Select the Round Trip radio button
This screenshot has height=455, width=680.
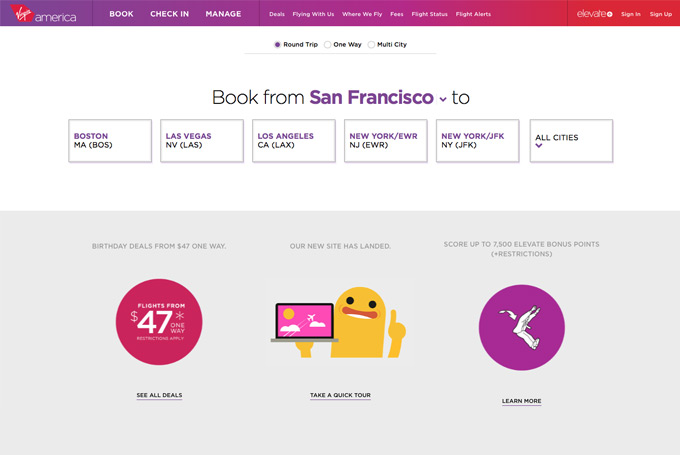pyautogui.click(x=278, y=45)
